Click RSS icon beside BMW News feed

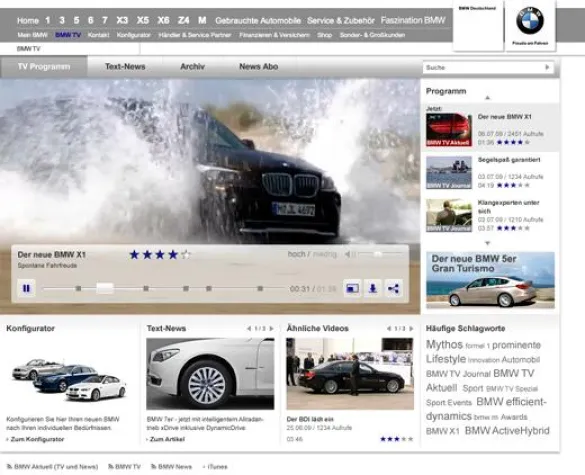153,466
